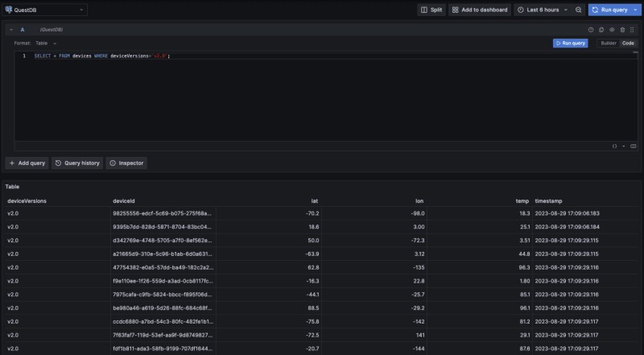Click deviceId cell starting f9e110ee
This screenshot has height=355, width=644.
tap(163, 281)
